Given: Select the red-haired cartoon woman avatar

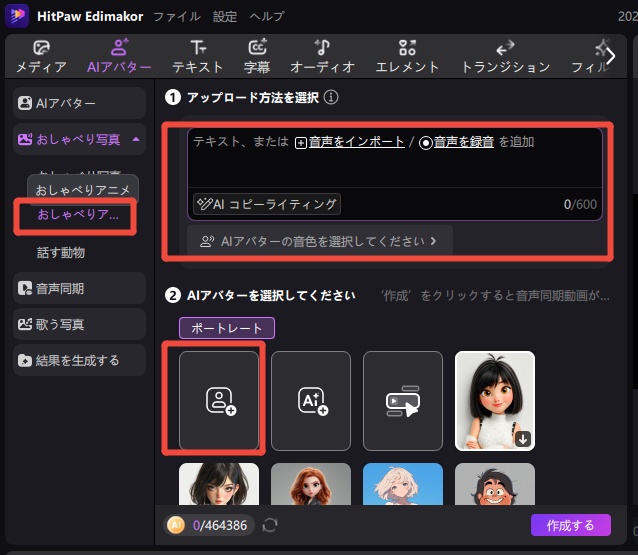Looking at the screenshot, I should pyautogui.click(x=311, y=484).
